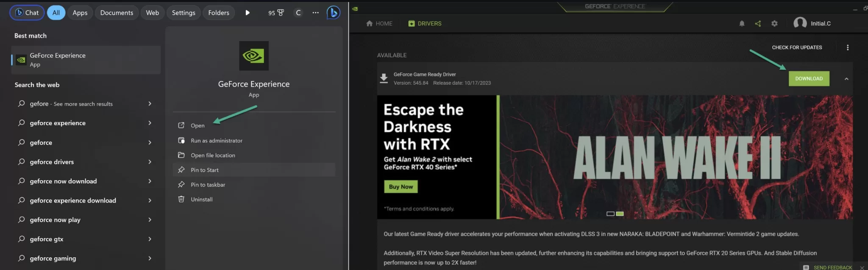Image resolution: width=868 pixels, height=270 pixels.
Task: Open three-dot driver options menu
Action: pos(848,47)
